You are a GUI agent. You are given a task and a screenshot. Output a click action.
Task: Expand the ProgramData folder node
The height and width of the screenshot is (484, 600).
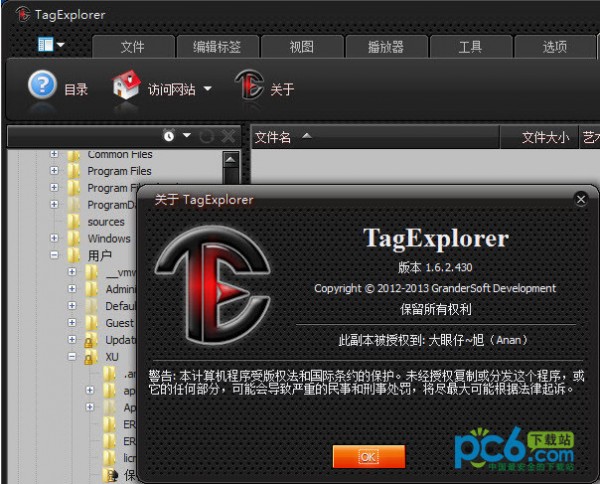coord(54,204)
